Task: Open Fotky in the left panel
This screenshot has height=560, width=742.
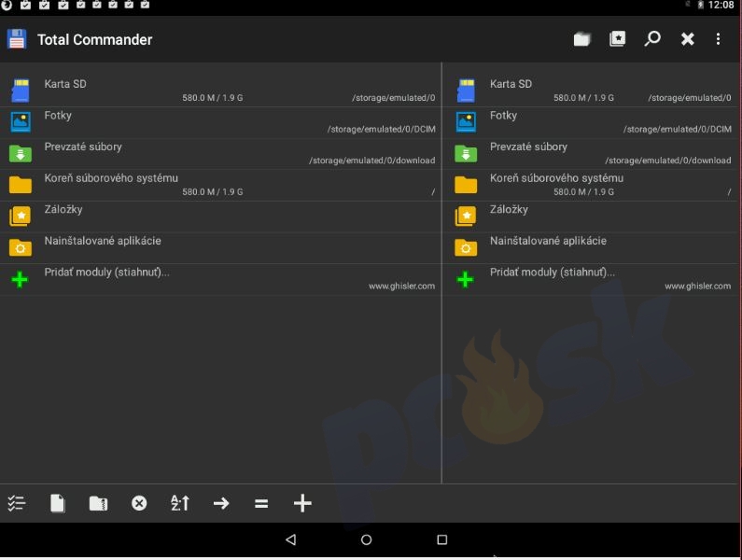Action: click(220, 122)
